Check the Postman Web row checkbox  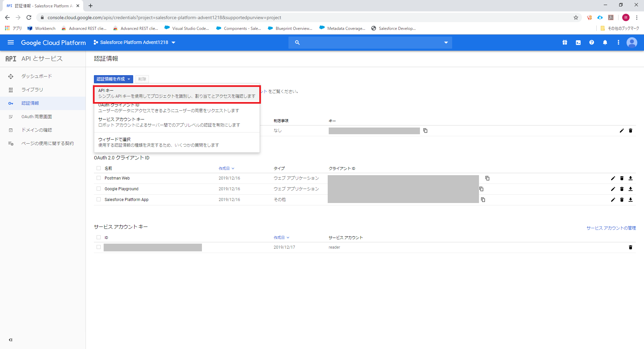pyautogui.click(x=99, y=178)
